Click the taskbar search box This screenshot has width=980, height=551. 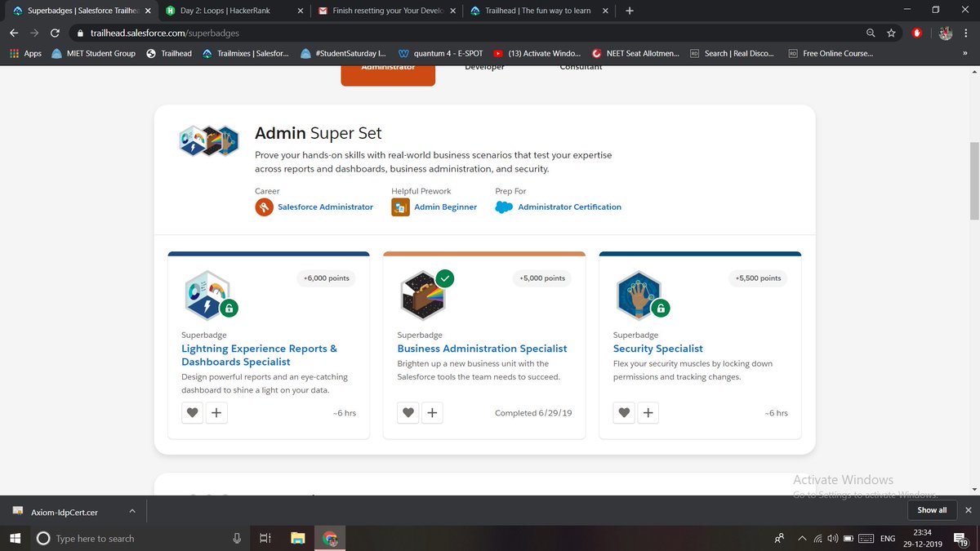[x=140, y=538]
